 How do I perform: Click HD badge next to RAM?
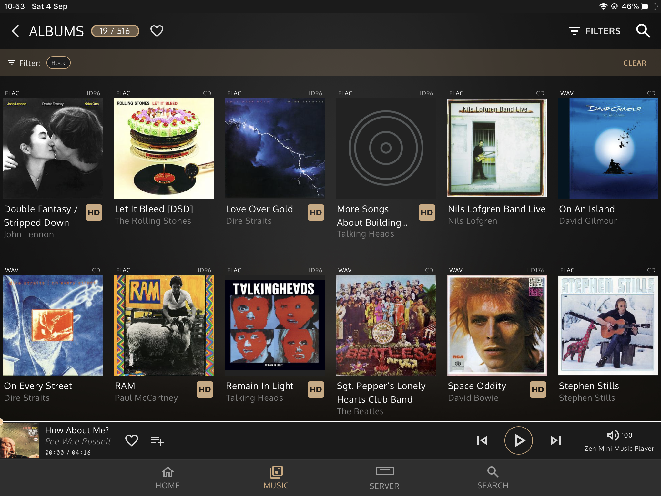205,389
